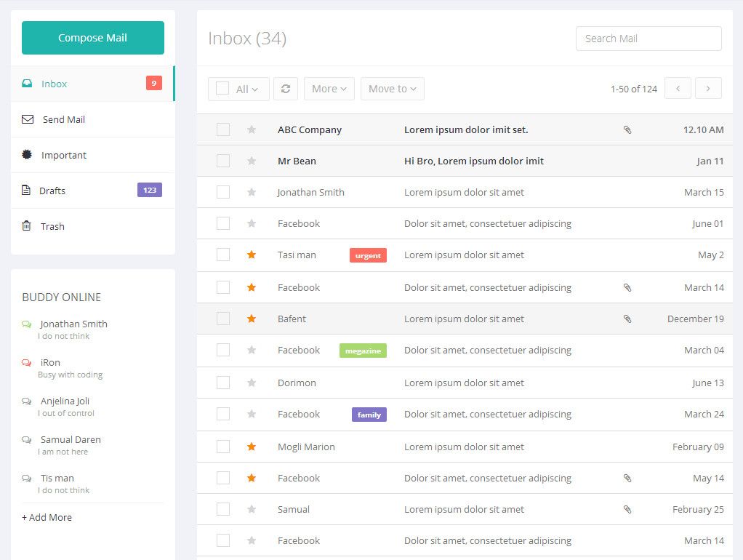Open the All selection dropdown
Screen dimensions: 743x560
tap(247, 89)
